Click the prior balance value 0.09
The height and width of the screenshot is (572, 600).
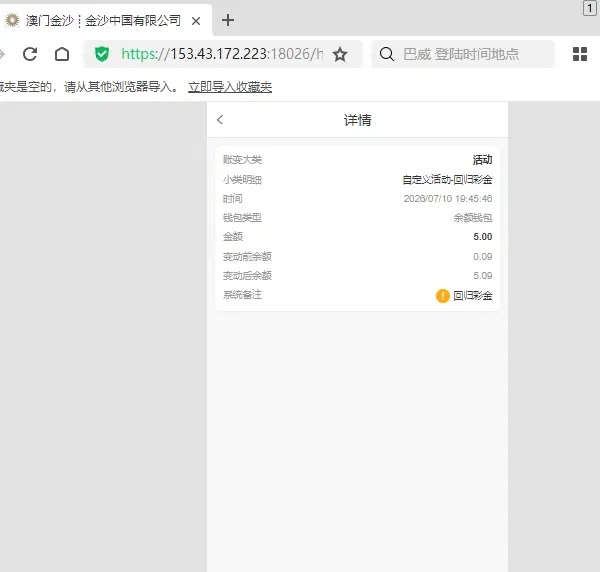tap(483, 256)
